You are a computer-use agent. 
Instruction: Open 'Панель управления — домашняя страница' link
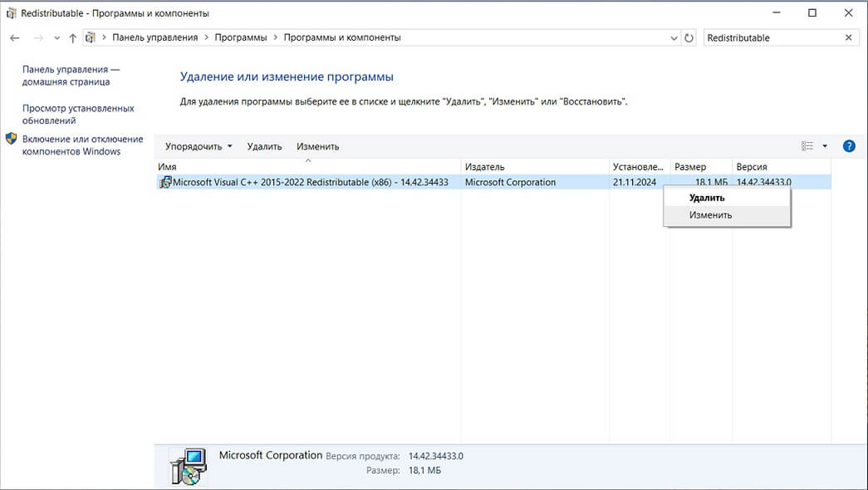71,76
